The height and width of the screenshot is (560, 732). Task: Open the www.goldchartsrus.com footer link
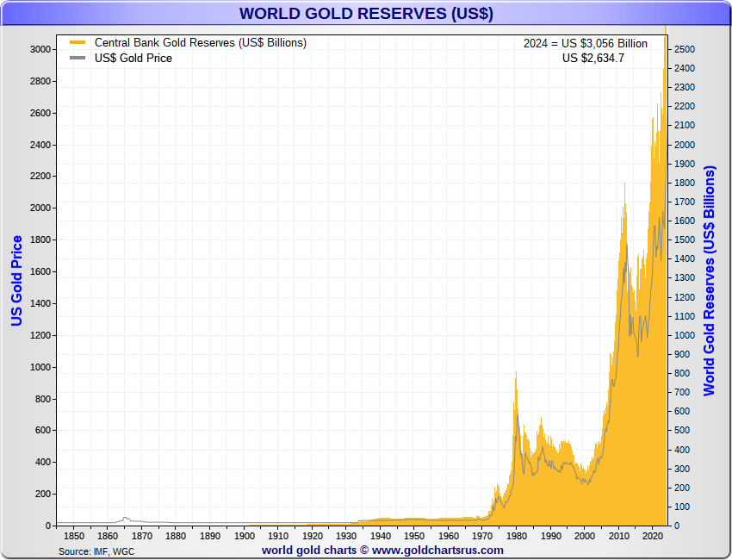tap(437, 550)
